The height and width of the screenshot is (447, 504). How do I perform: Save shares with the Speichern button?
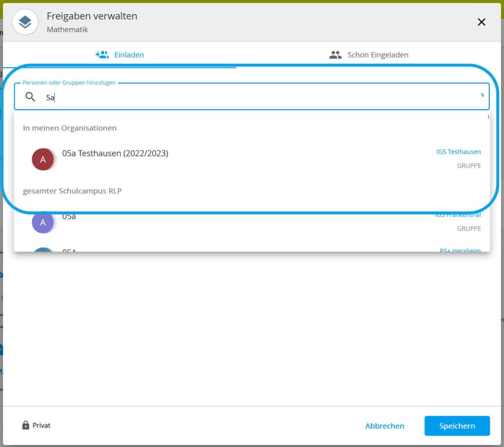tap(457, 426)
